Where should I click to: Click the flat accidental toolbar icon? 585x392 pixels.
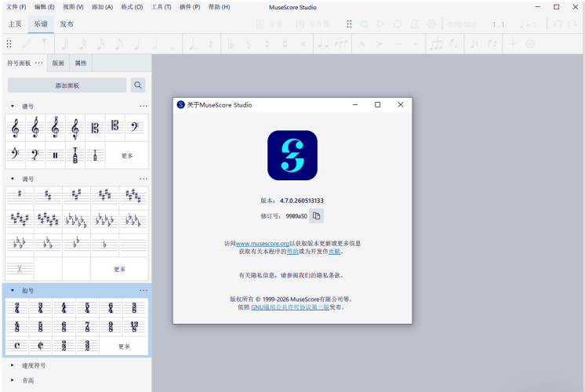click(x=249, y=45)
